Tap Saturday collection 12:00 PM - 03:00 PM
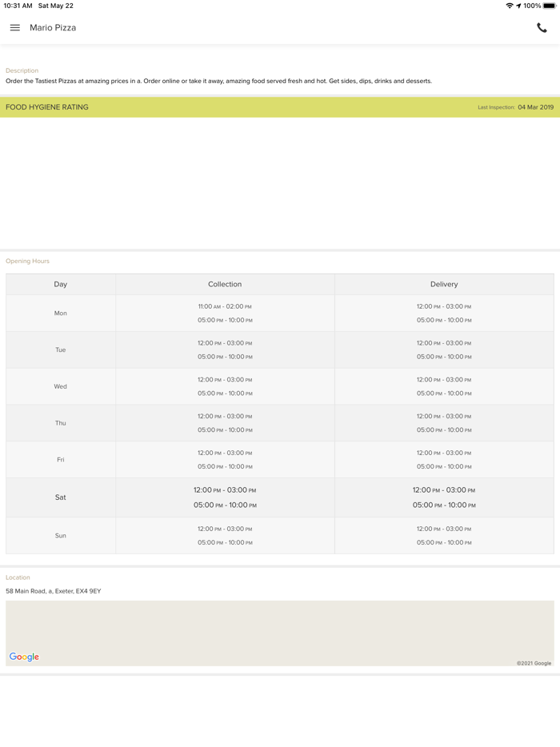Viewport: 560px width, 747px height. pyautogui.click(x=225, y=489)
